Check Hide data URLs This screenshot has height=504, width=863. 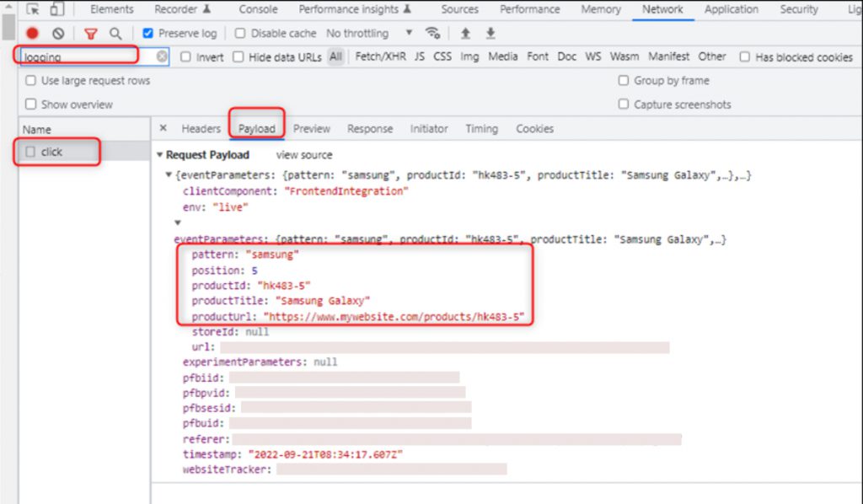239,57
